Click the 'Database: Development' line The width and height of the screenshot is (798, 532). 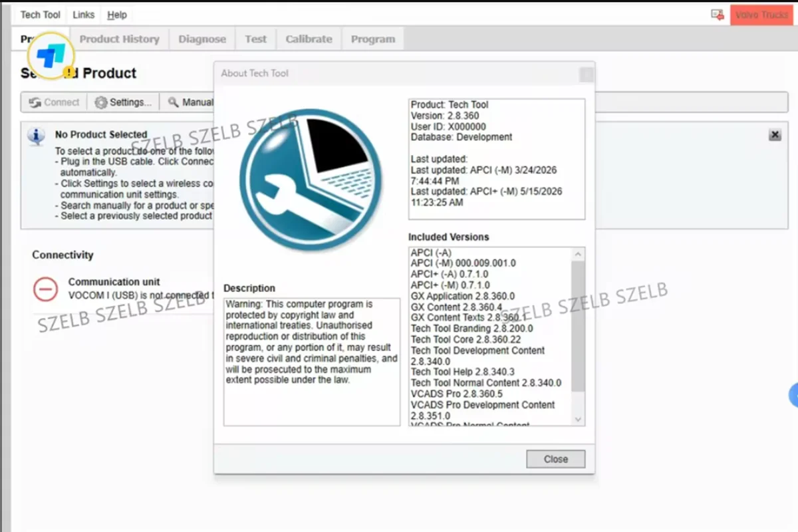[x=462, y=137]
